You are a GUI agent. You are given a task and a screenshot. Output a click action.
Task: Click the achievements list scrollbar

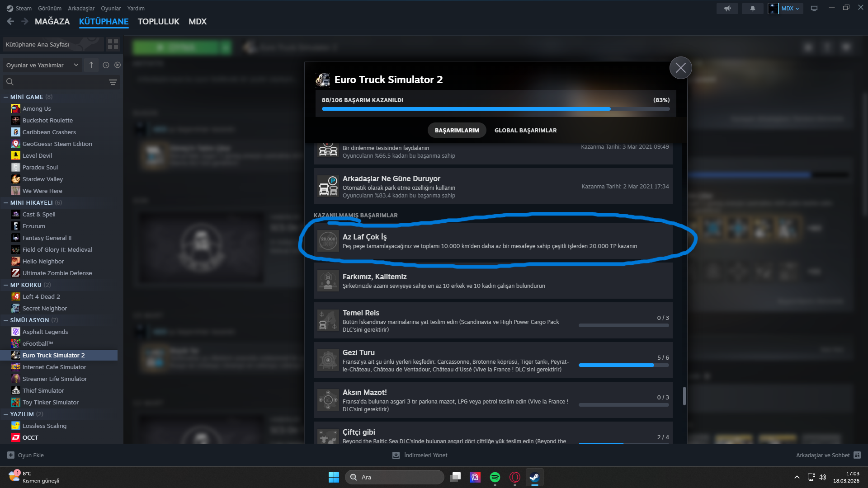pyautogui.click(x=684, y=396)
